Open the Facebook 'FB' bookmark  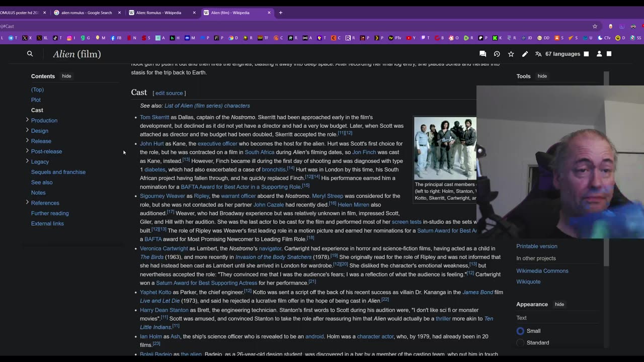click(116, 38)
